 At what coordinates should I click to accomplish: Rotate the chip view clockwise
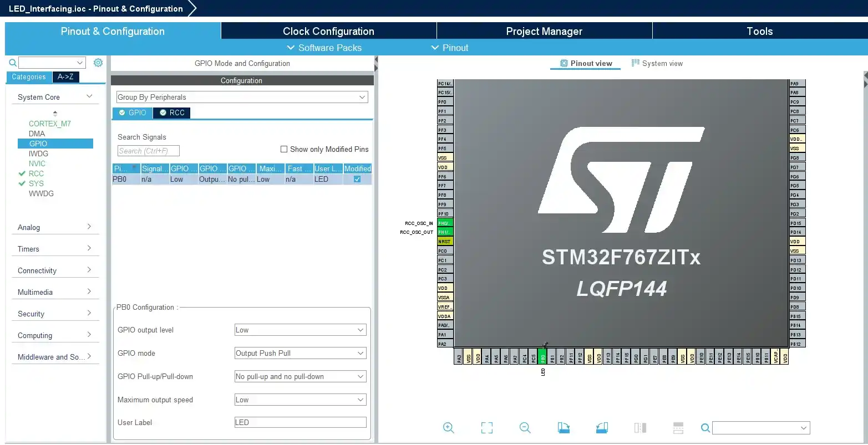coord(564,428)
